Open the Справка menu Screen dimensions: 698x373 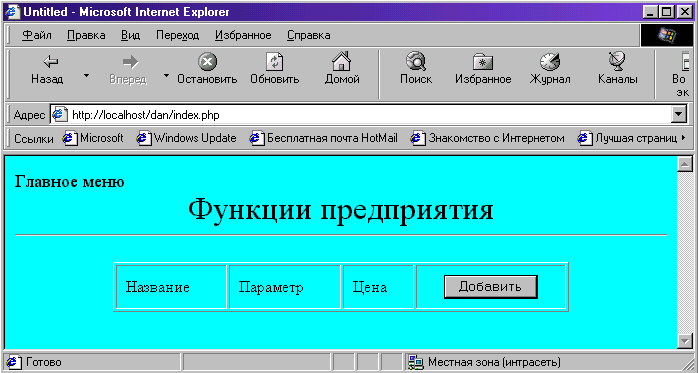point(308,35)
